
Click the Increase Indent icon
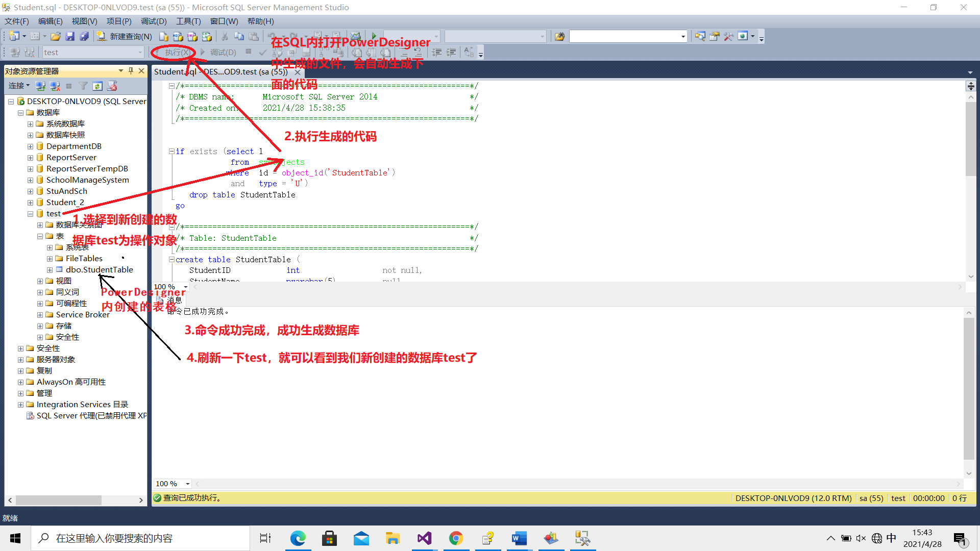(451, 52)
